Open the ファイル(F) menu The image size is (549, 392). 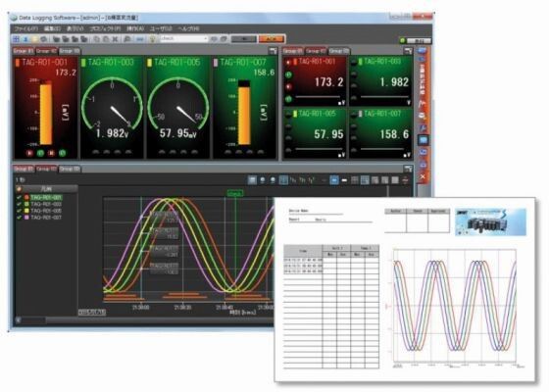(x=25, y=28)
